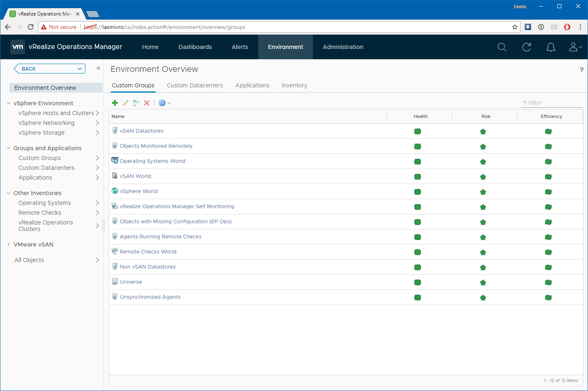The image size is (588, 391).
Task: Click the Filter input field
Action: [x=552, y=103]
